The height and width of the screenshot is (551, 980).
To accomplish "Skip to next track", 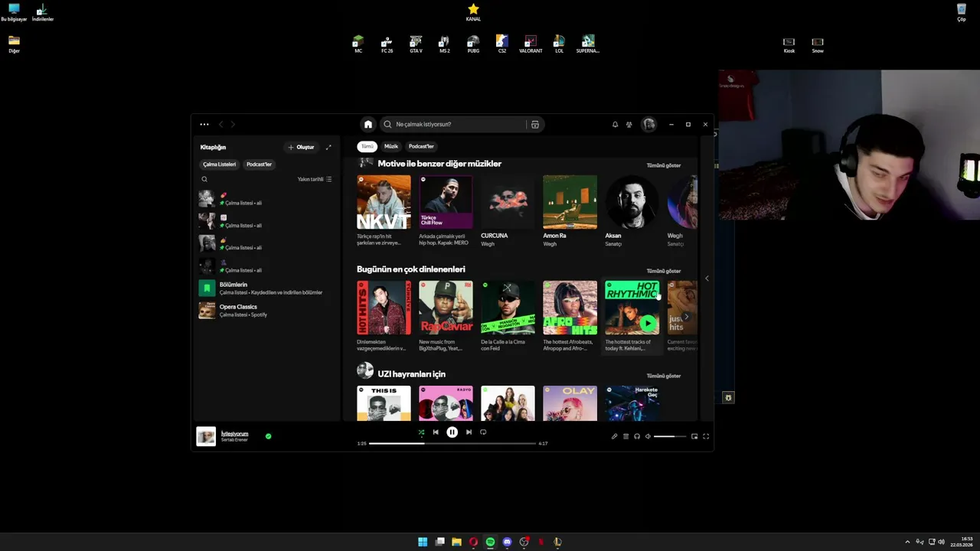I will point(469,432).
